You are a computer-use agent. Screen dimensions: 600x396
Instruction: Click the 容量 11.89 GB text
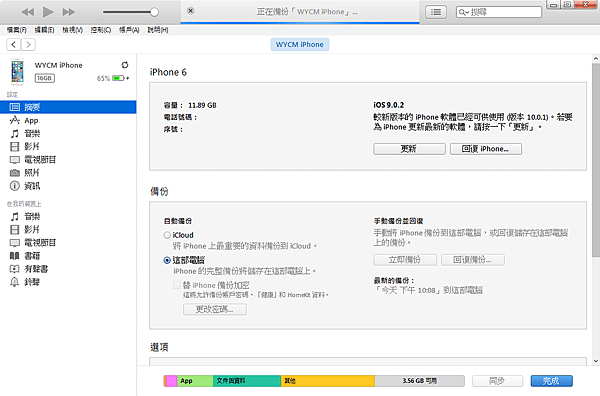point(190,105)
